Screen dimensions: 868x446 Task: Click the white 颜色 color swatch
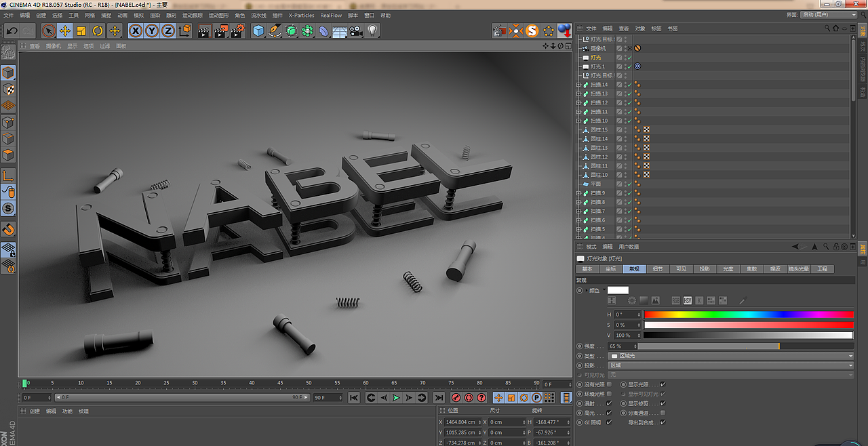pyautogui.click(x=618, y=290)
